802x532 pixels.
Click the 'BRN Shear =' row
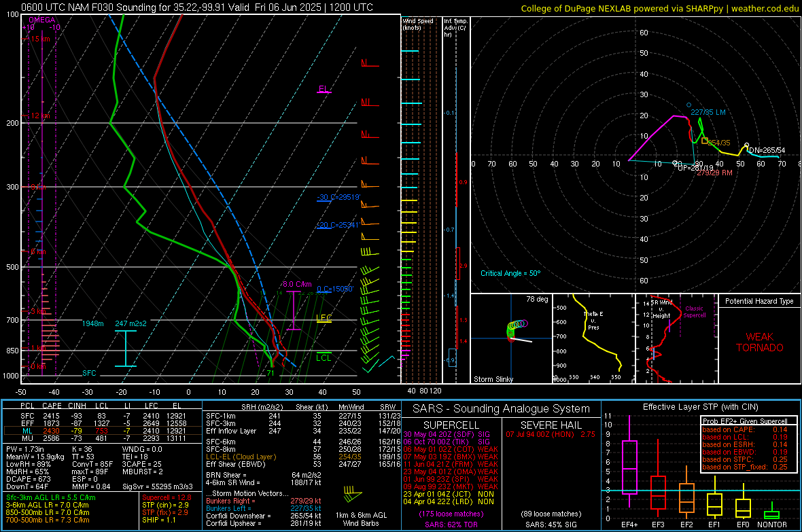click(x=264, y=475)
